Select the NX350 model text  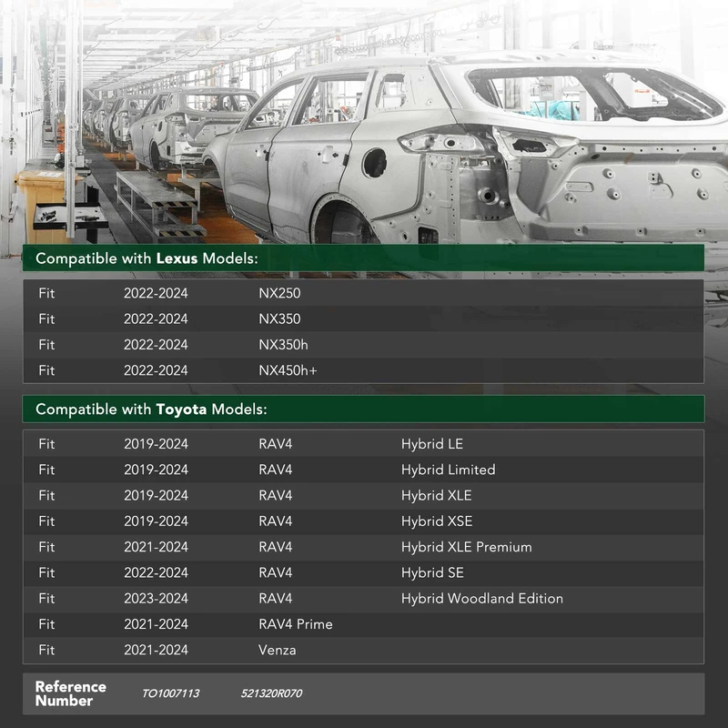pyautogui.click(x=279, y=319)
